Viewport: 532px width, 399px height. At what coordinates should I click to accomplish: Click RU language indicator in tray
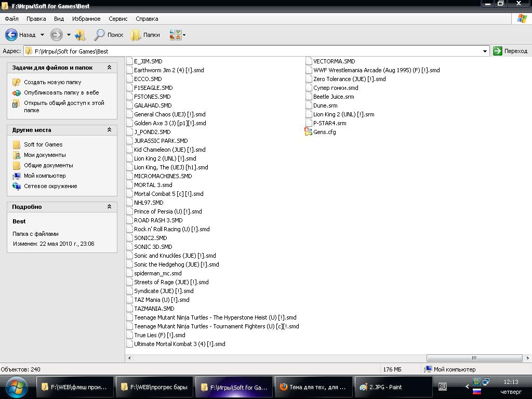[x=443, y=387]
